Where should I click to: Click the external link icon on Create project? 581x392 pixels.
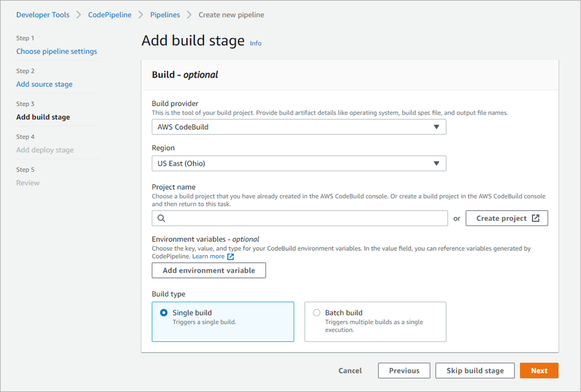(x=536, y=219)
